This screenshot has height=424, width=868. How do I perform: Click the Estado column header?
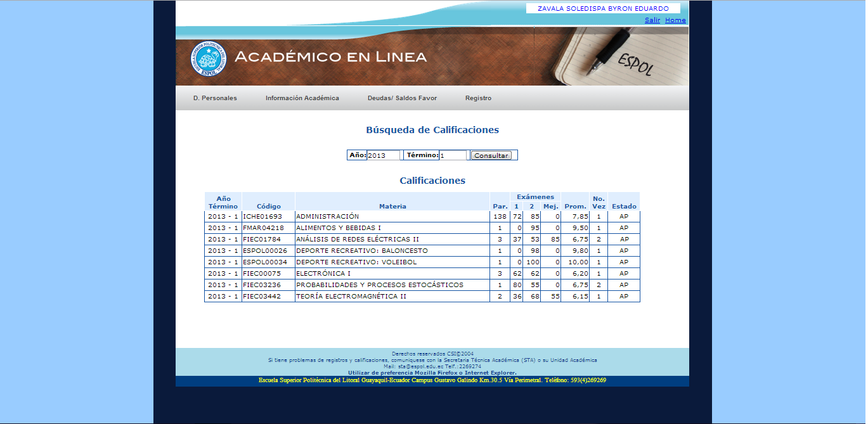[624, 206]
